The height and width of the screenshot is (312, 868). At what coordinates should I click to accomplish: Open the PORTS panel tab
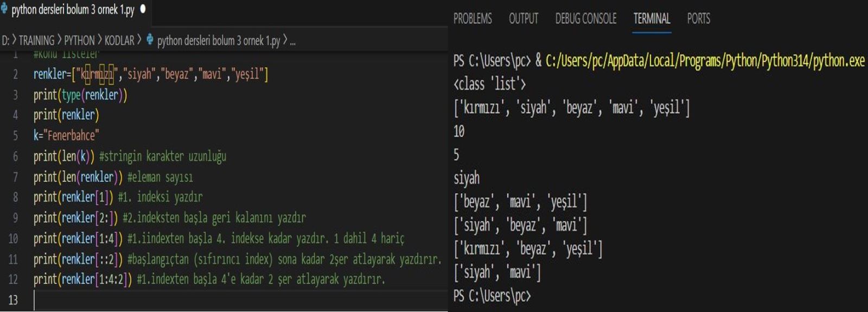click(698, 19)
